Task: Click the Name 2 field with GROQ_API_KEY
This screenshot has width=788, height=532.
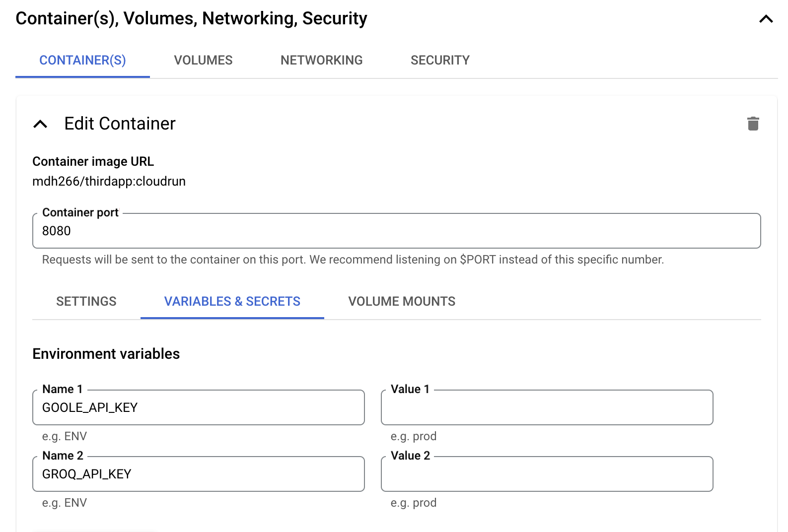Action: 199,474
